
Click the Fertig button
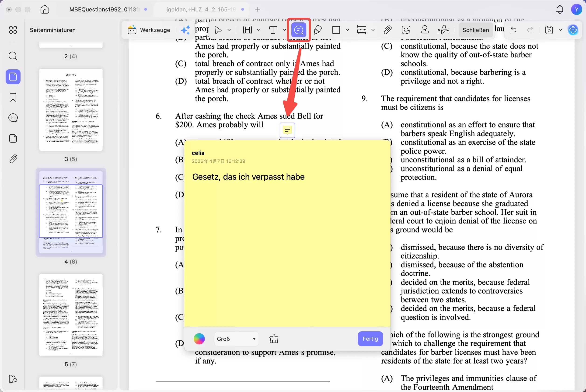pyautogui.click(x=370, y=339)
